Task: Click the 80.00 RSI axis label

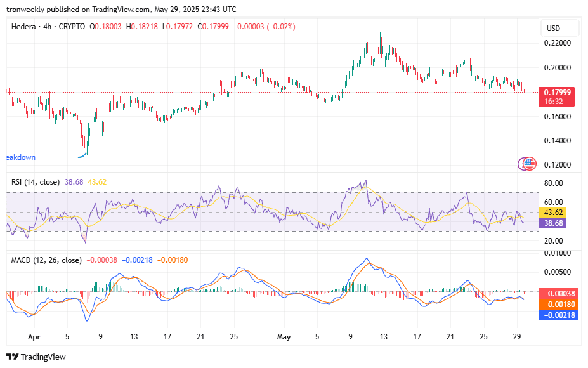Action: (x=554, y=183)
